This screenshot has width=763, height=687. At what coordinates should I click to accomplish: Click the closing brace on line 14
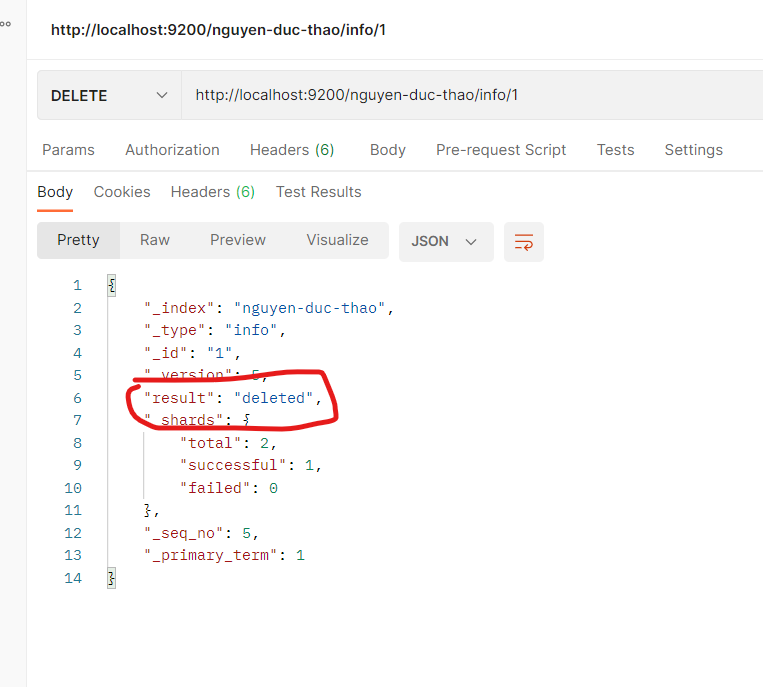coord(111,579)
